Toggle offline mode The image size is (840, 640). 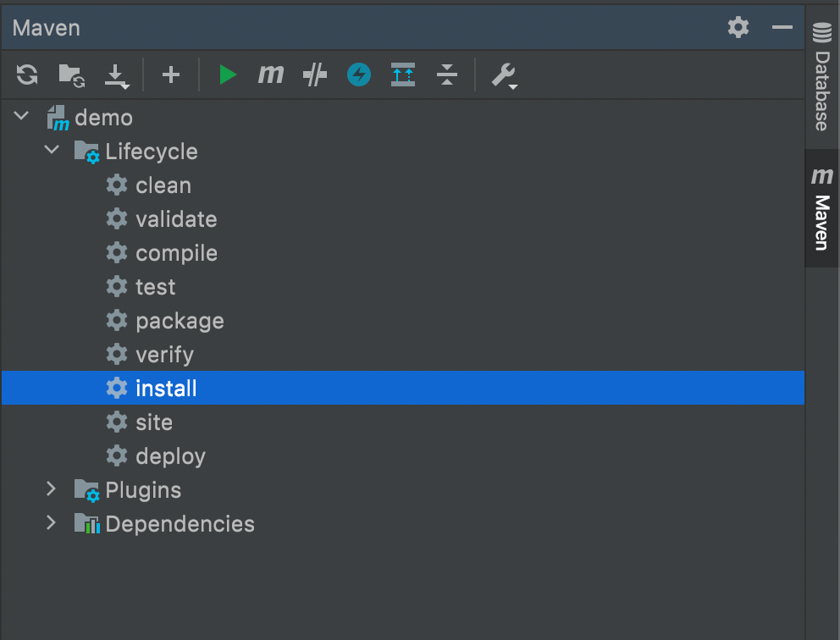point(315,75)
